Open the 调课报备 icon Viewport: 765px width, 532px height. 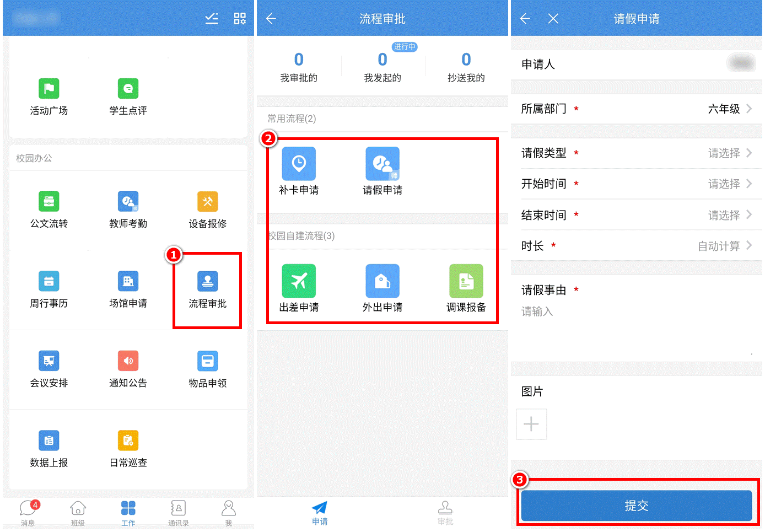tap(466, 281)
